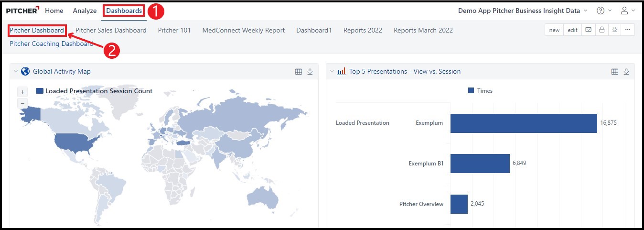Collapse the Global Activity Map panel

pos(15,71)
